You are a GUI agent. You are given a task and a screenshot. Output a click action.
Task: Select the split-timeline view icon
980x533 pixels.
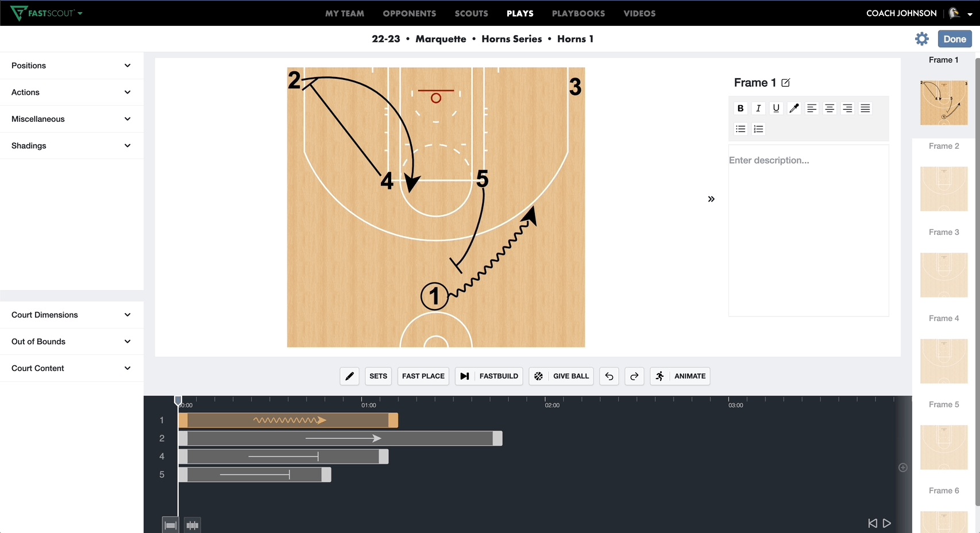(x=192, y=525)
